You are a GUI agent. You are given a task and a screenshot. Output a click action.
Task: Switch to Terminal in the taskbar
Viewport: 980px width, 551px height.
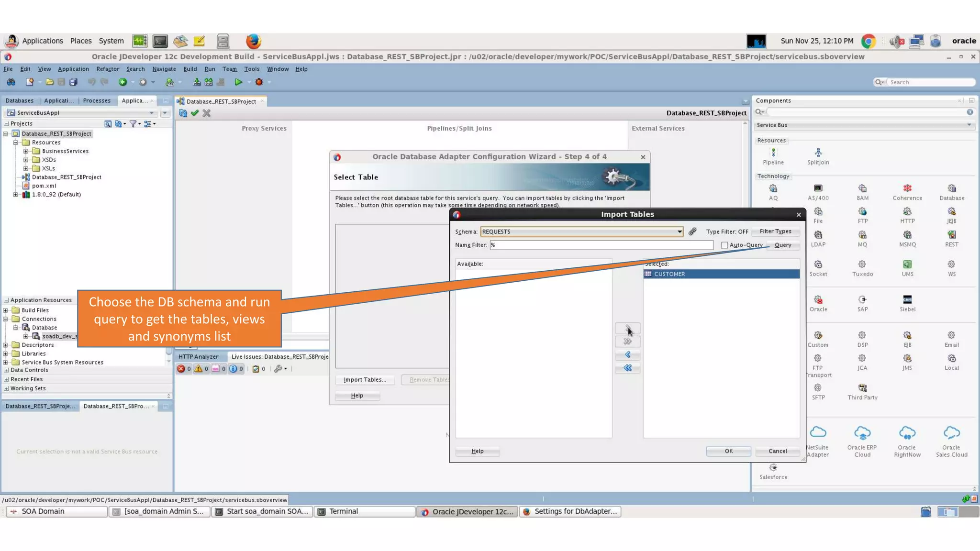pos(365,512)
